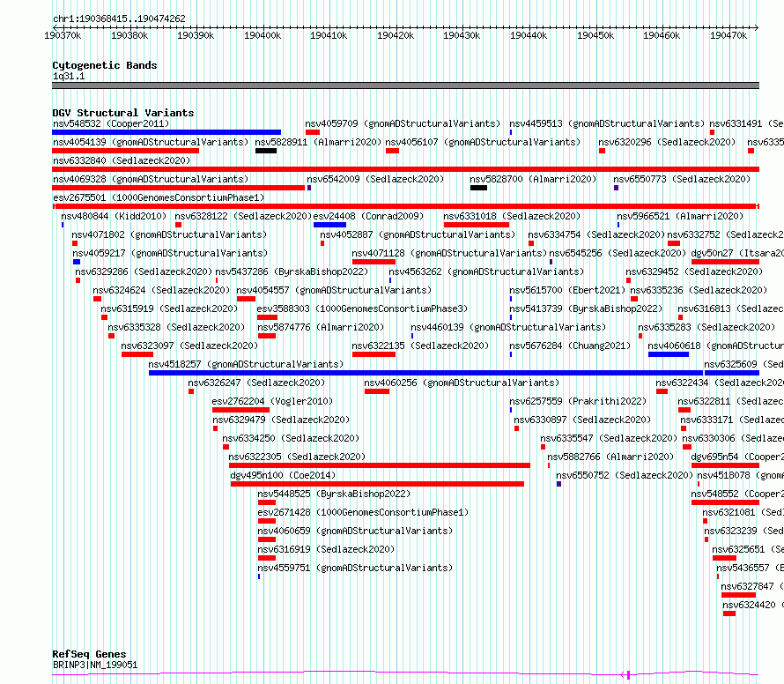784x684 pixels.
Task: Click nsv6328122 (Sedlazeck2020) label
Action: click(x=243, y=216)
